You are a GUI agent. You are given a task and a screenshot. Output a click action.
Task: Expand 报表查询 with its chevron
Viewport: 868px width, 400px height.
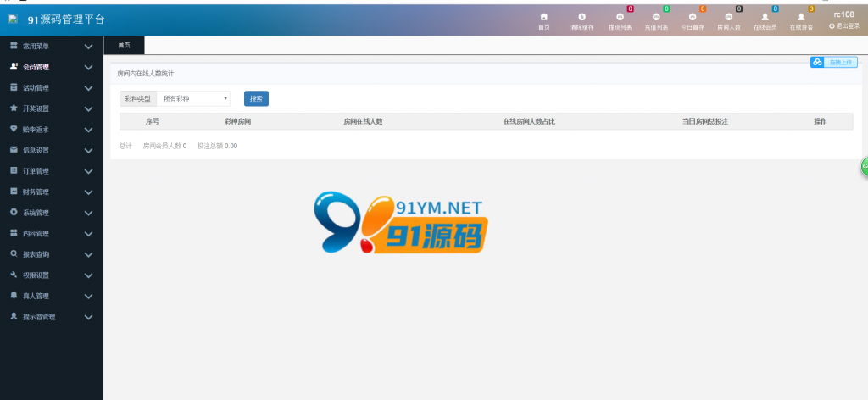[x=88, y=255]
